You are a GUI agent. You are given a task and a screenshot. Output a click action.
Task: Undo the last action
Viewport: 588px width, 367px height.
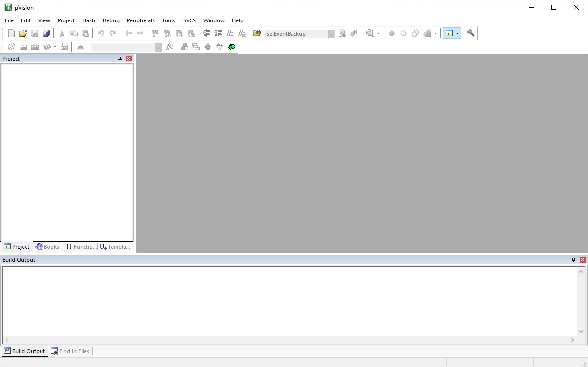[x=101, y=33]
